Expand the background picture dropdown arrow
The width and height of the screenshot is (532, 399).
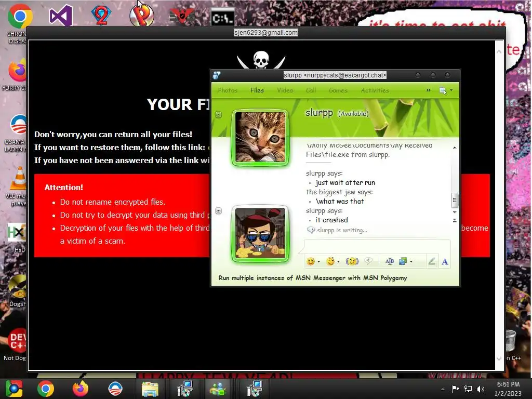point(411,262)
